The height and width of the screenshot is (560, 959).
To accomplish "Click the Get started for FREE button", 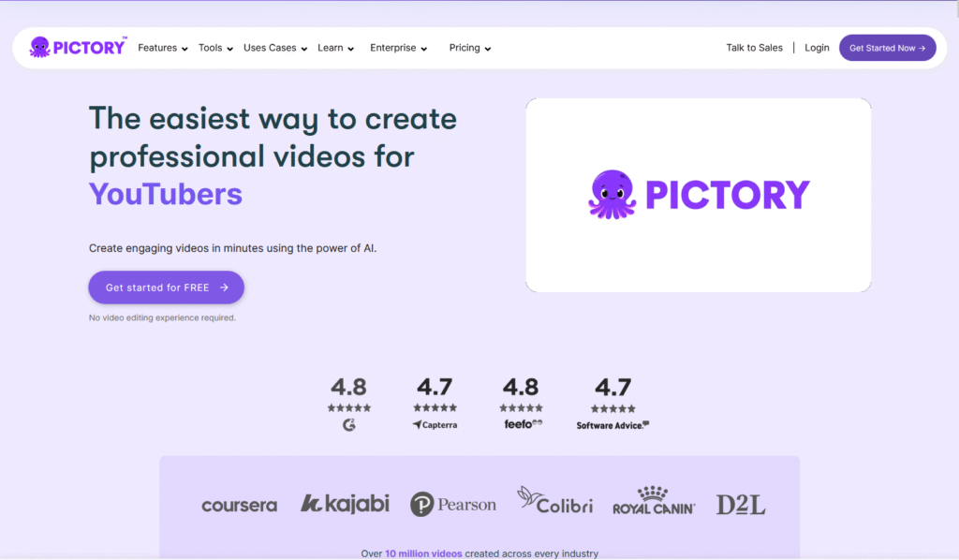I will [x=166, y=287].
